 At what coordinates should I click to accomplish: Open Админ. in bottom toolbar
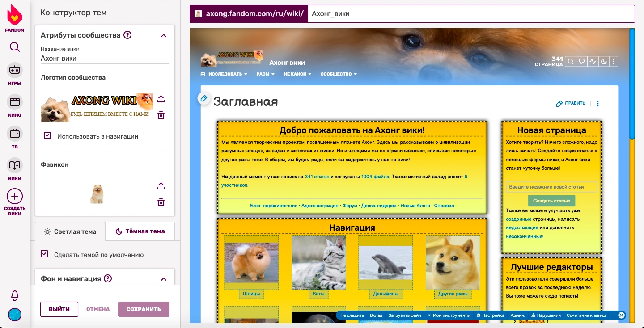coord(518,315)
